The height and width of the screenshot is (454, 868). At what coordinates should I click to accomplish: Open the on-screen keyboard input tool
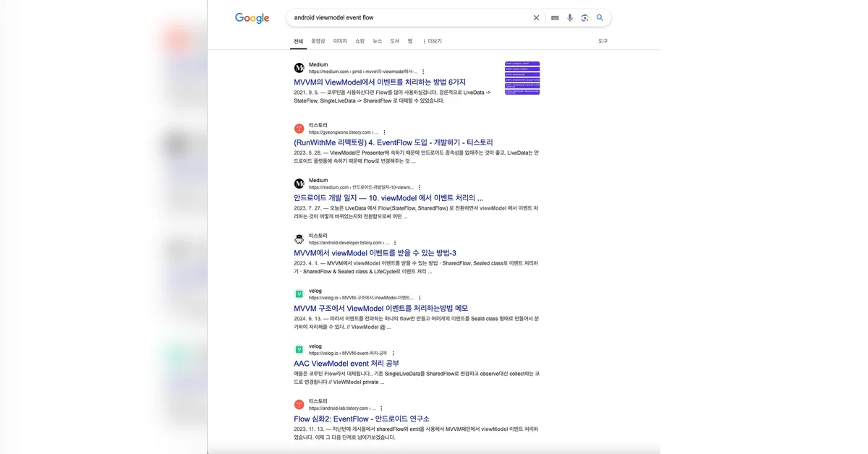(555, 18)
